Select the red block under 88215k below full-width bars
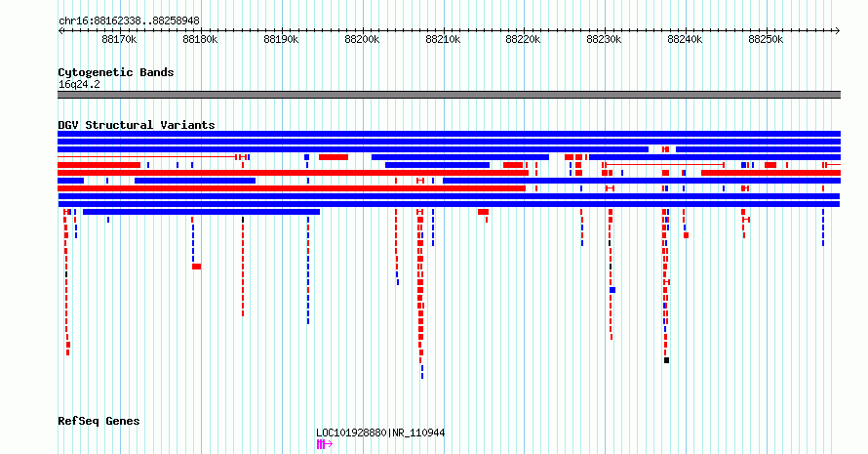Viewport: 868px width, 454px height. click(484, 212)
